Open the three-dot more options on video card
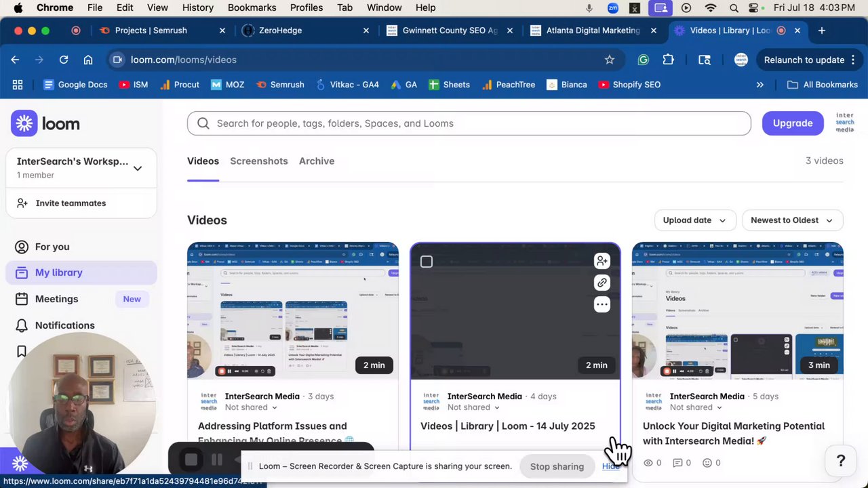Viewport: 868px width, 488px height. click(601, 304)
